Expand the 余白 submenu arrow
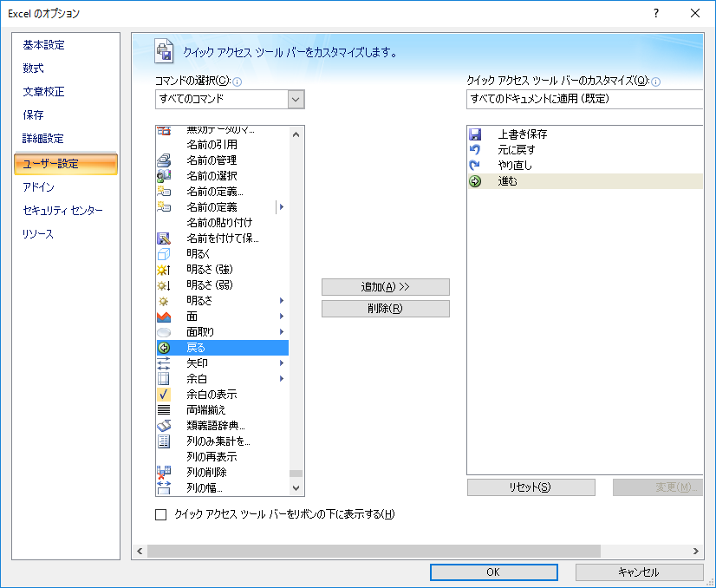Image resolution: width=716 pixels, height=588 pixels. [282, 379]
